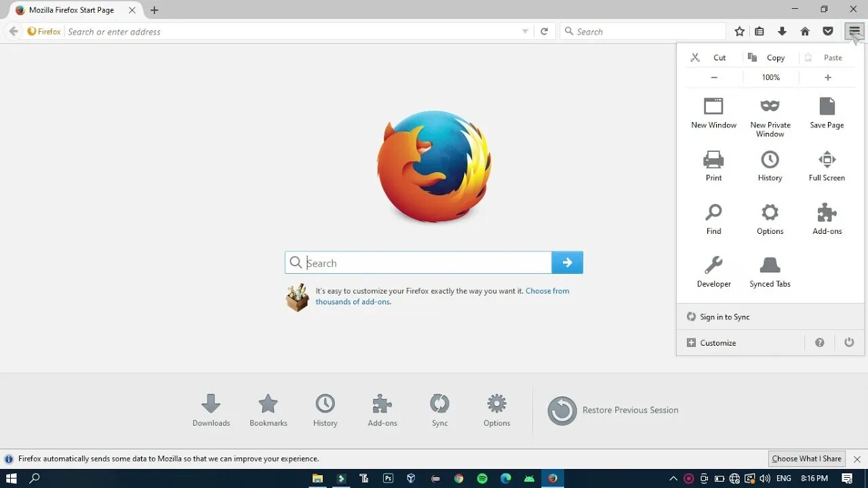The image size is (868, 488).
Task: Open the Customize option
Action: click(740, 342)
